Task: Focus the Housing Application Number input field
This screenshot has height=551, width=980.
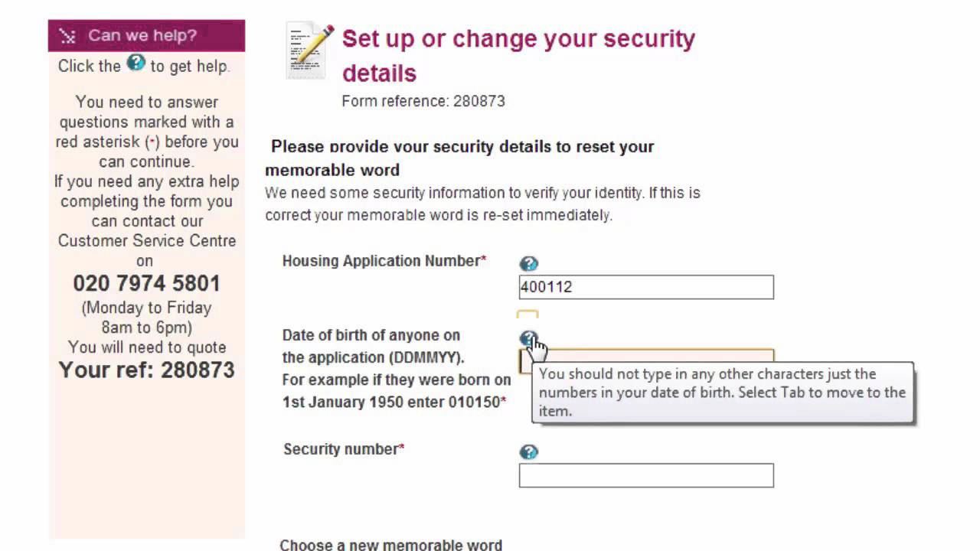Action: tap(646, 287)
